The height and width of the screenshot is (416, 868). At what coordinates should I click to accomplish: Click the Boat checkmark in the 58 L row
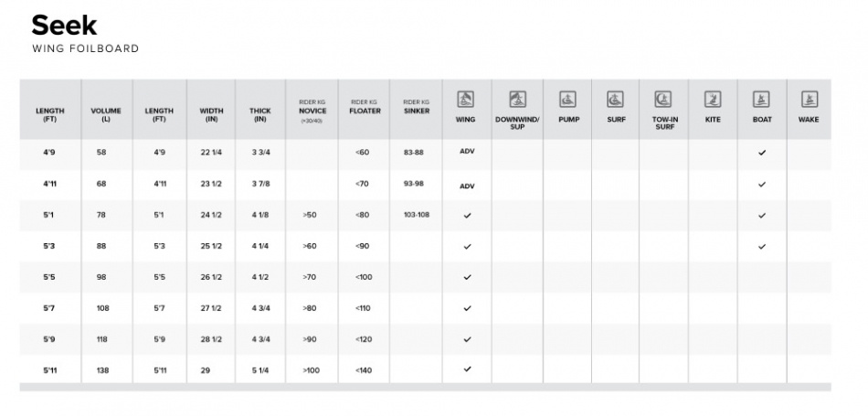click(762, 153)
